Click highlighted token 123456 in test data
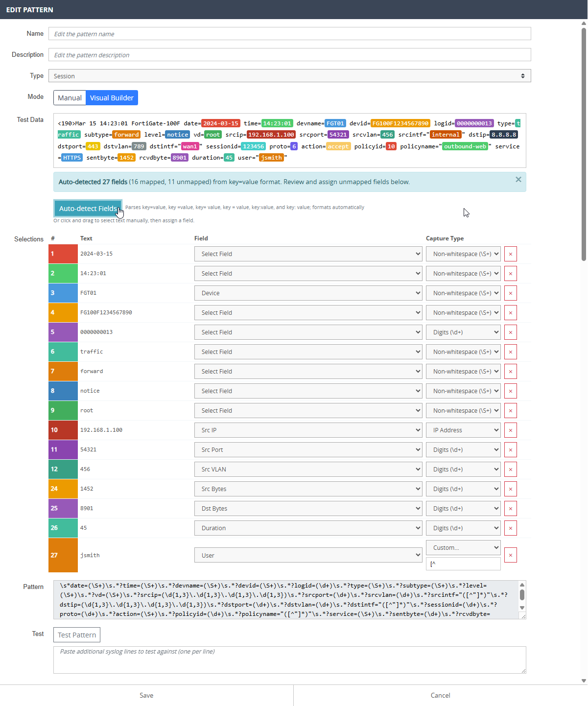588x706 pixels. 254,146
